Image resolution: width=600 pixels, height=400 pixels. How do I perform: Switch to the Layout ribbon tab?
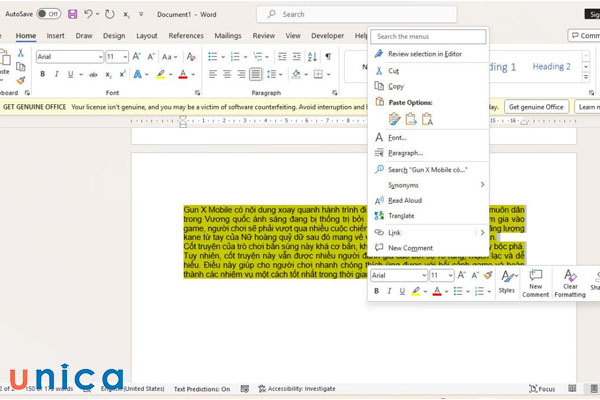(x=146, y=35)
